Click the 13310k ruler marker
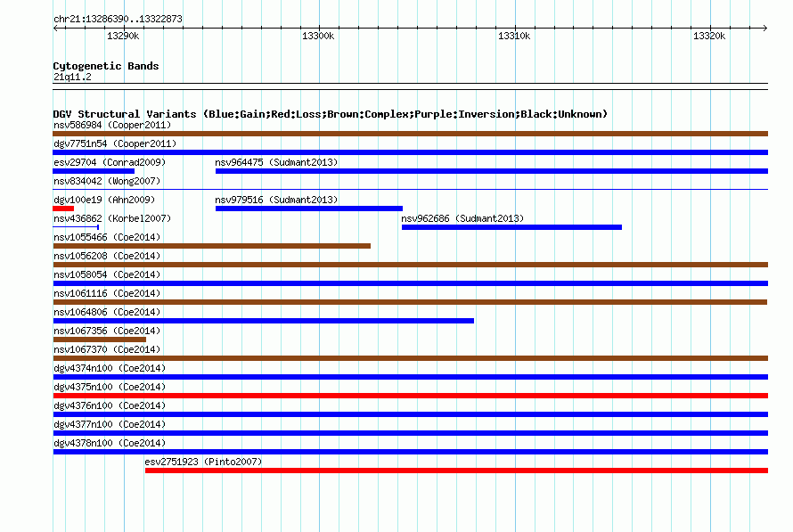 click(514, 36)
